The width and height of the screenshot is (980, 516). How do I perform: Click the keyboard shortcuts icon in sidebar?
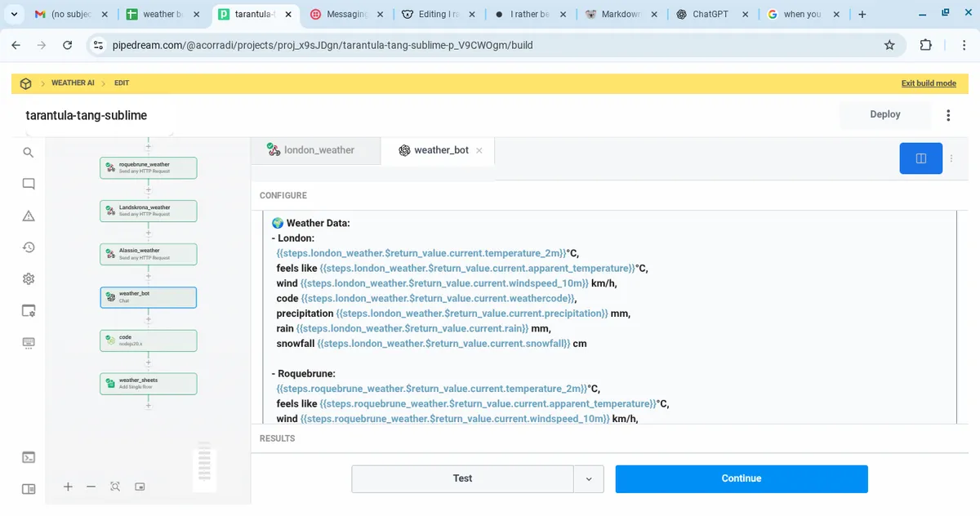[29, 342]
